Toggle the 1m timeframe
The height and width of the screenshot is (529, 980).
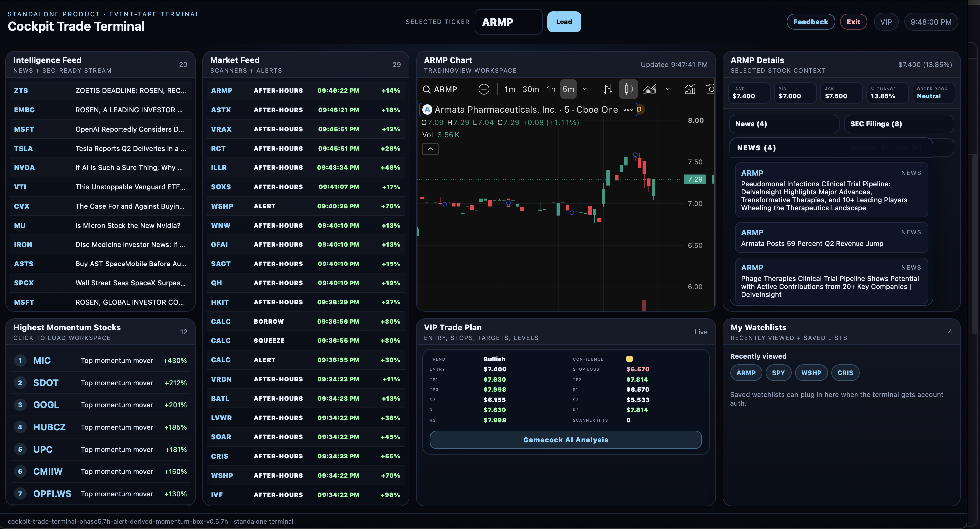point(509,89)
